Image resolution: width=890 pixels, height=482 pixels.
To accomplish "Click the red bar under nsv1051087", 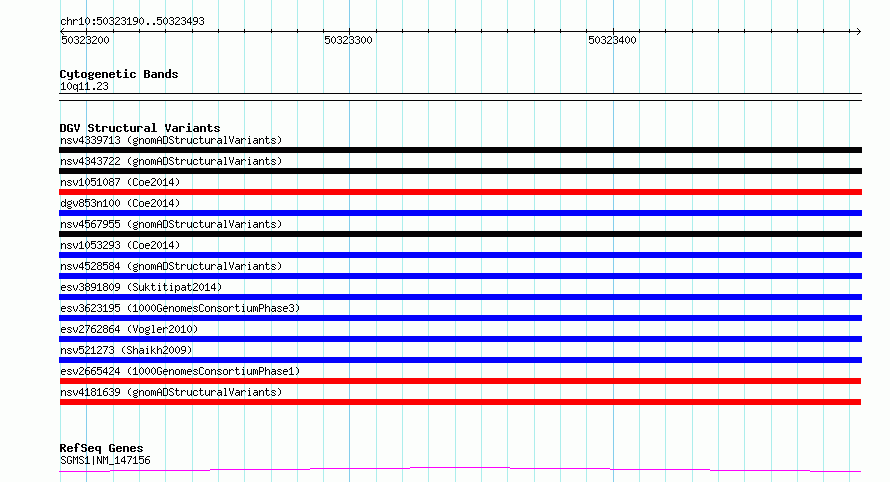I will tap(460, 192).
